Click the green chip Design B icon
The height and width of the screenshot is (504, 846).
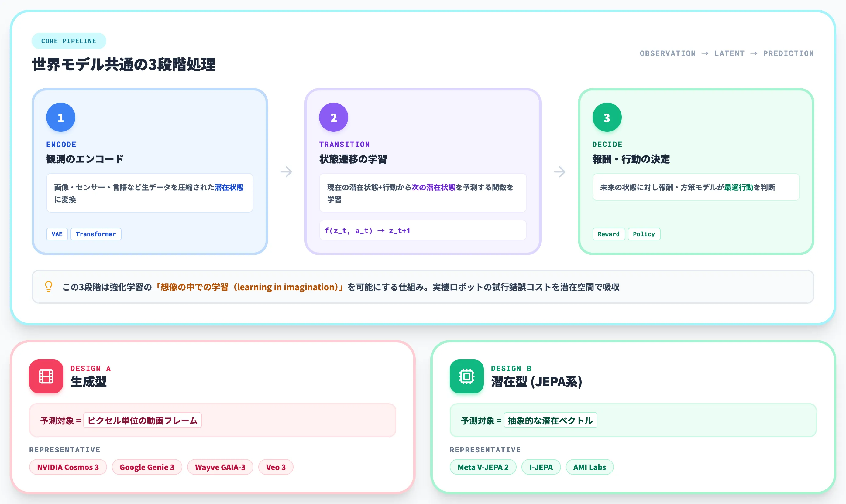coord(466,376)
